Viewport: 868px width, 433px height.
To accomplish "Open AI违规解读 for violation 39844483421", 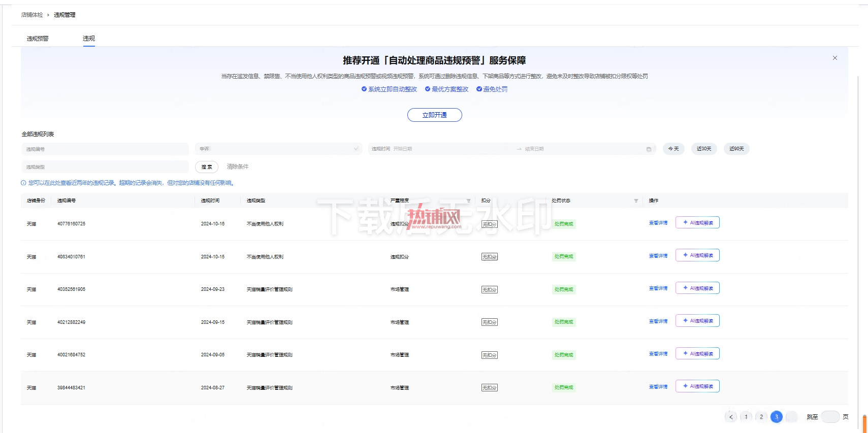I will (x=697, y=386).
